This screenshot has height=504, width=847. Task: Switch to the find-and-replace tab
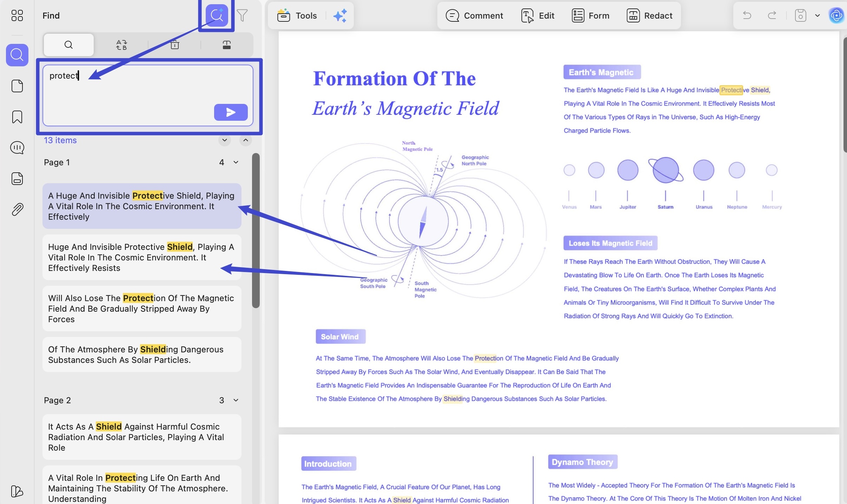point(121,45)
